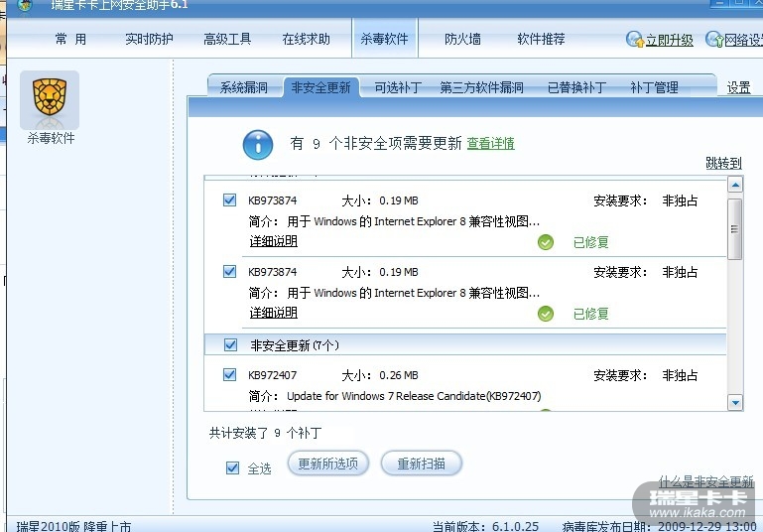This screenshot has height=532, width=763.
Task: Open the 防火墙 menu tab
Action: pyautogui.click(x=462, y=39)
